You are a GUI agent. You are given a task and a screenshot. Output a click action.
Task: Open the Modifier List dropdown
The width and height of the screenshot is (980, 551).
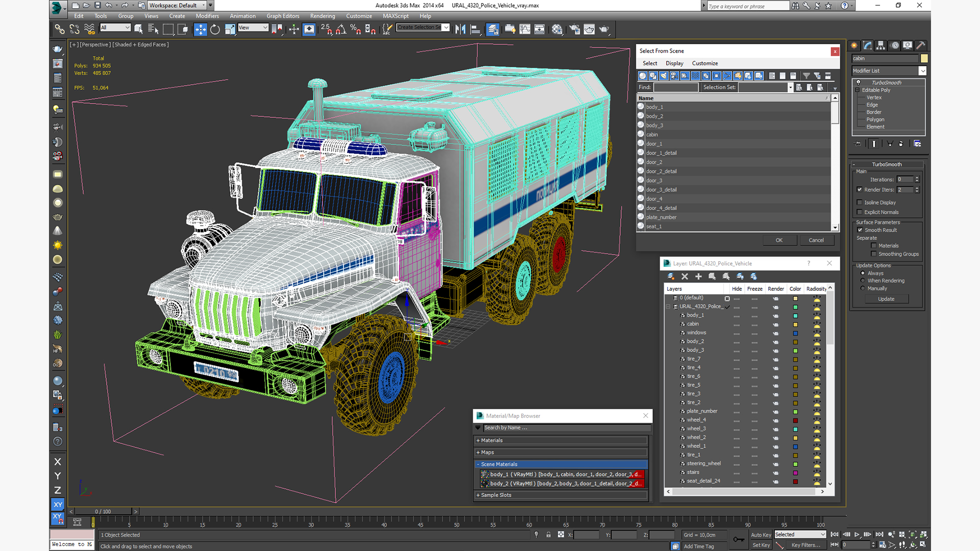(x=922, y=71)
